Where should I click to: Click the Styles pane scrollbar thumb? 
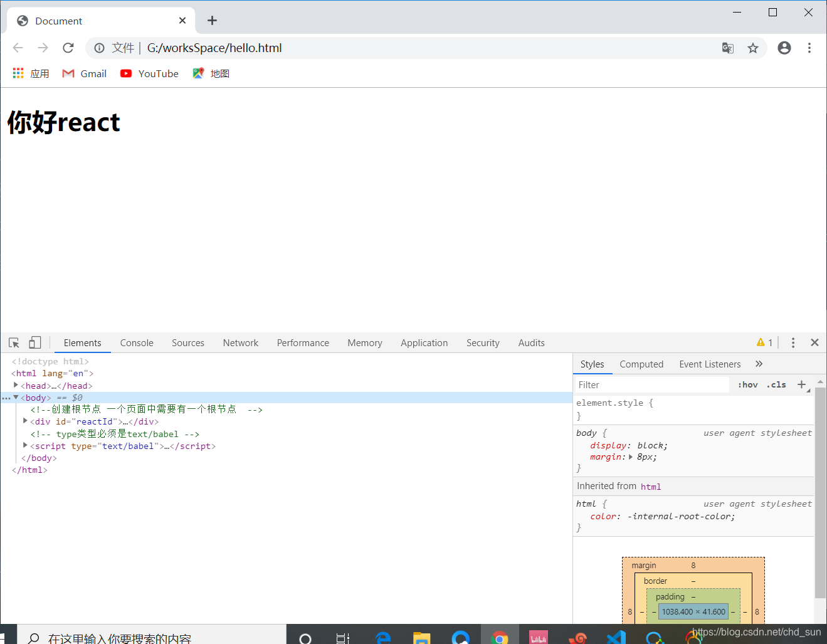[820, 493]
